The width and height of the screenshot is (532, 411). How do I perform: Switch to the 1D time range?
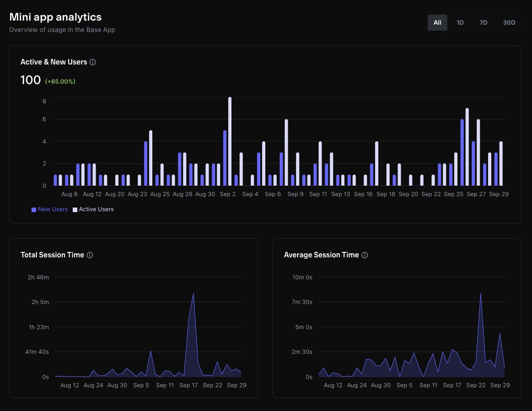(460, 22)
